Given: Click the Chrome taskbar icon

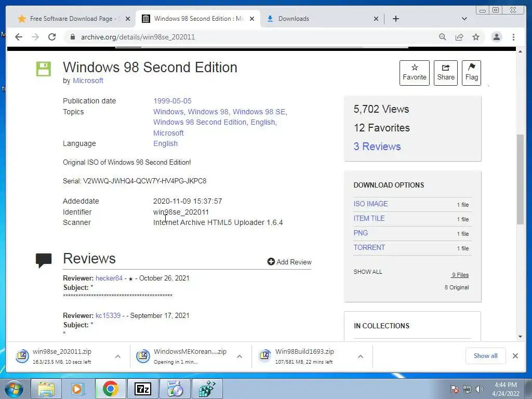Looking at the screenshot, I should pyautogui.click(x=110, y=389).
